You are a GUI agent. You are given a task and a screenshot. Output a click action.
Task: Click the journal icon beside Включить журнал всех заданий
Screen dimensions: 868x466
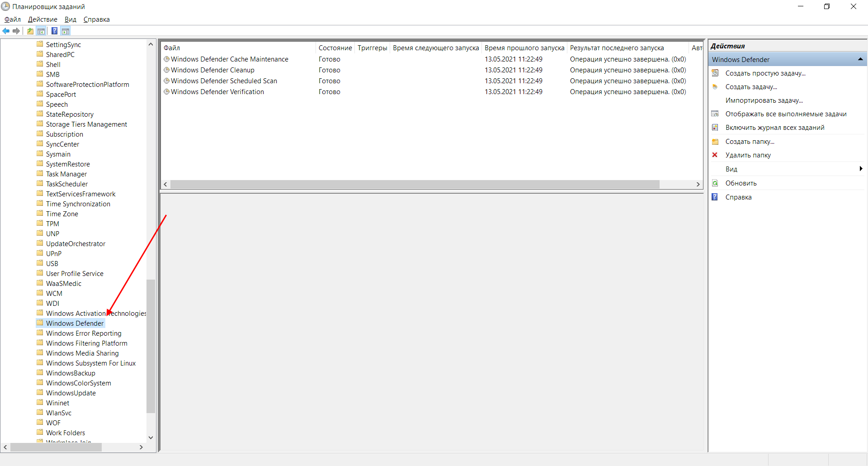point(715,127)
